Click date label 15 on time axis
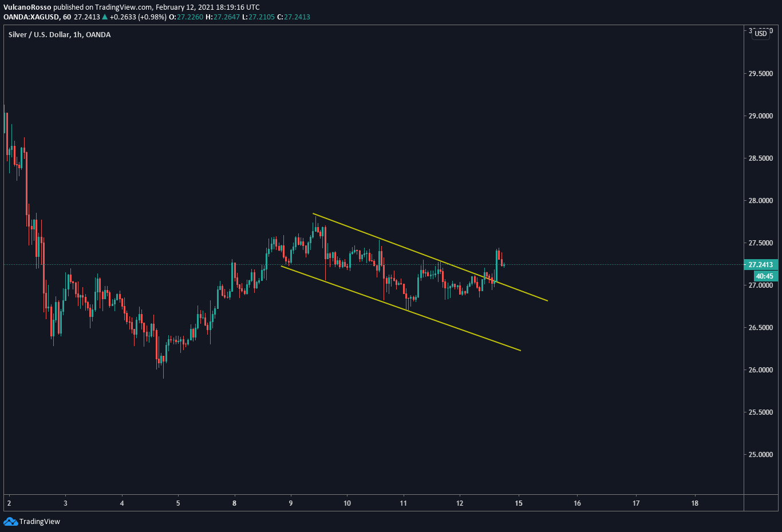 pos(519,503)
